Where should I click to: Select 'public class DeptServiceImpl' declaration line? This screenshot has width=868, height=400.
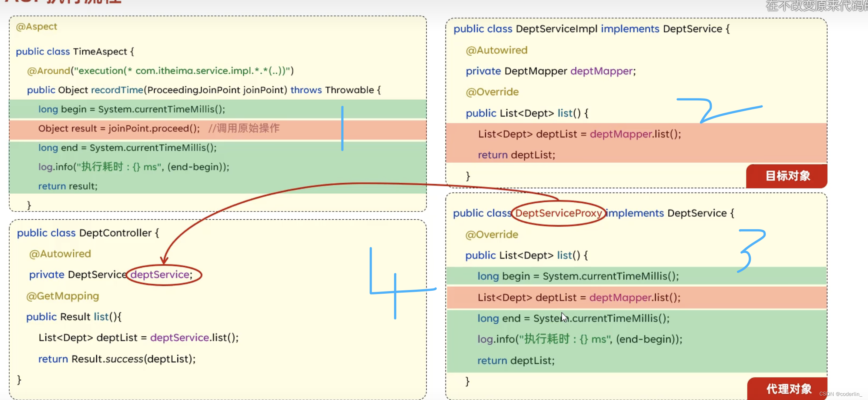[591, 29]
